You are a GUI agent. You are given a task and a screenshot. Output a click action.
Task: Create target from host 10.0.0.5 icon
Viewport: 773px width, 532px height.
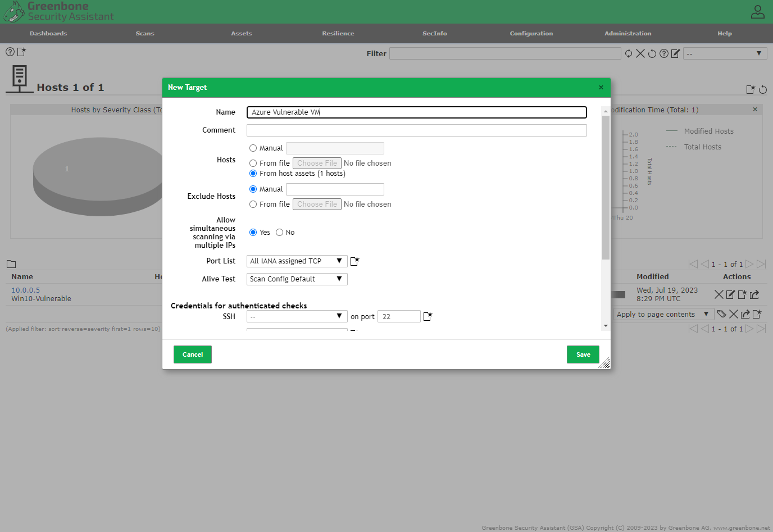(x=742, y=294)
